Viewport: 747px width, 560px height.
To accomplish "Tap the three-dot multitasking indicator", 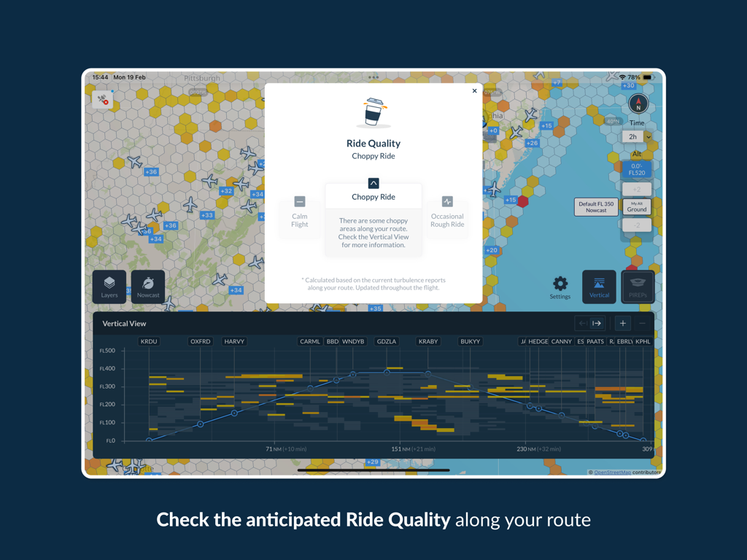I will (x=373, y=77).
